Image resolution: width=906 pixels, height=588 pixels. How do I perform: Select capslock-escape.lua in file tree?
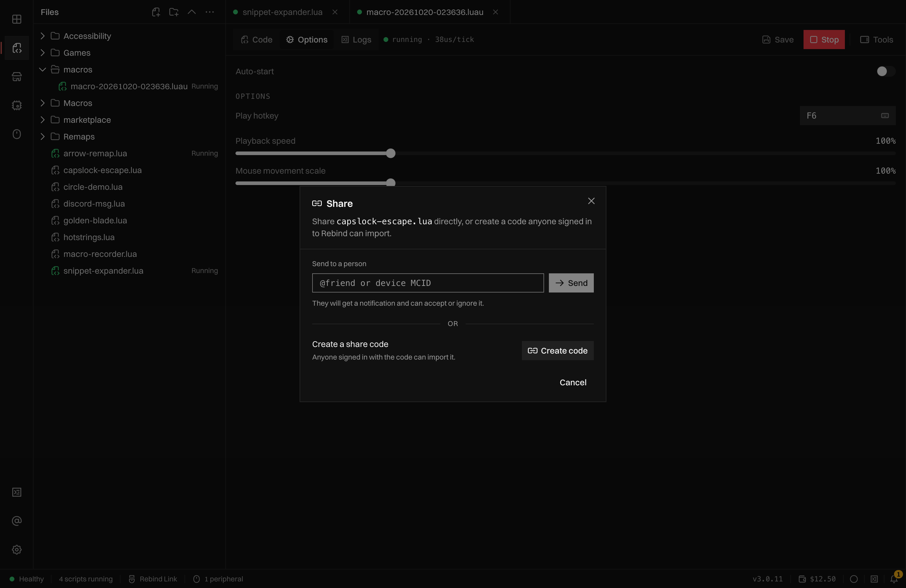pyautogui.click(x=129, y=170)
